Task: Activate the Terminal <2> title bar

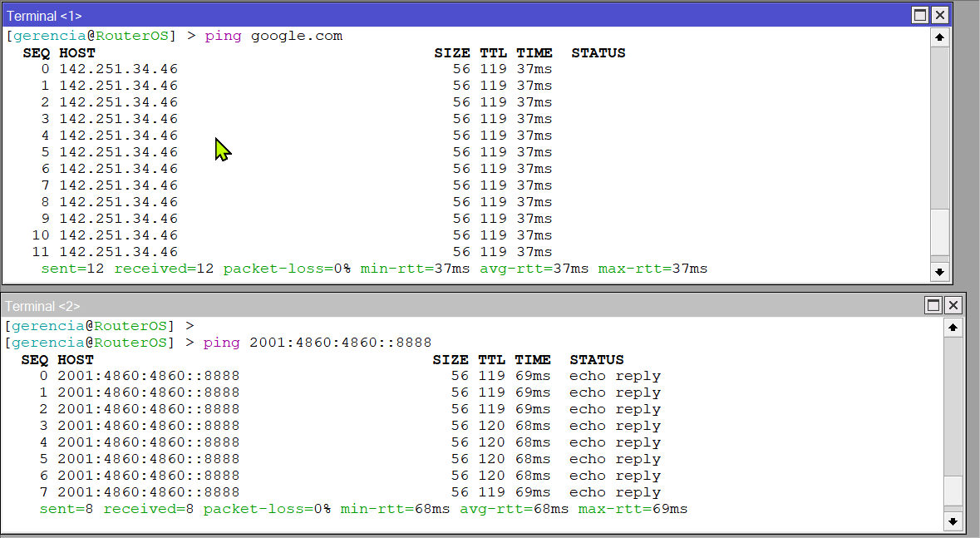Action: (x=416, y=305)
